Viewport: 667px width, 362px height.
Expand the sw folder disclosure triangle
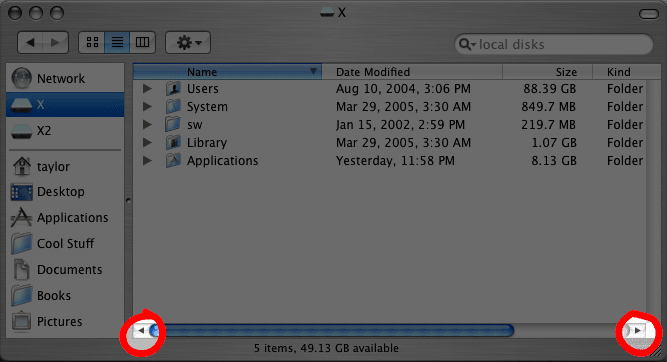coord(147,125)
